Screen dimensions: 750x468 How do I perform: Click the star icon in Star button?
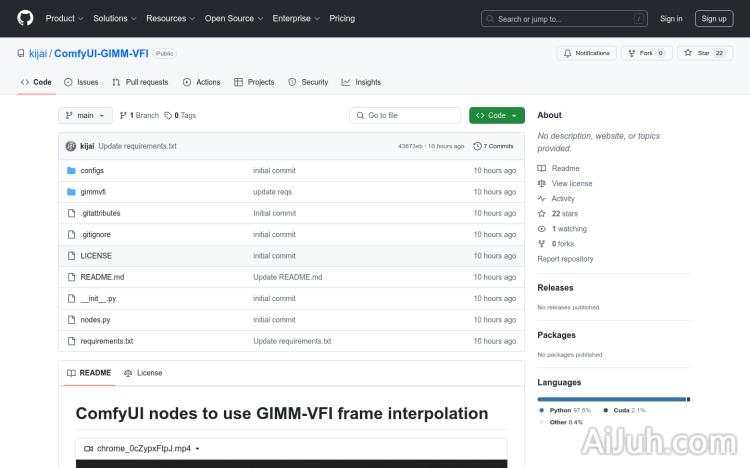pos(688,53)
